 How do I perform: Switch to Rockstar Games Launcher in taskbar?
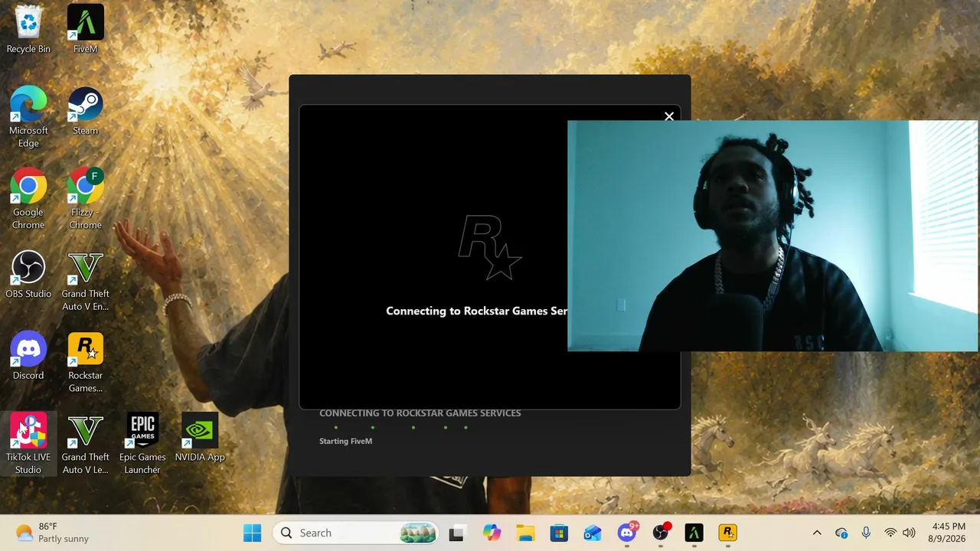(x=728, y=533)
